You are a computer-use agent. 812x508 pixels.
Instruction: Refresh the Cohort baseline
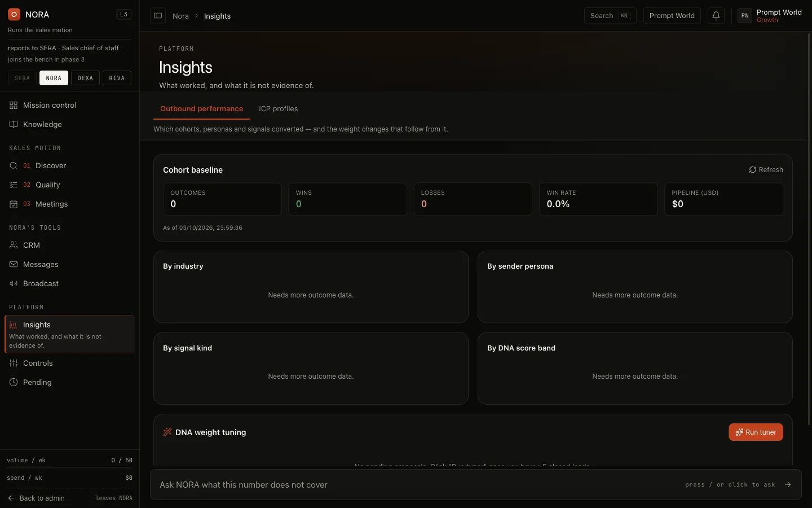click(x=766, y=169)
